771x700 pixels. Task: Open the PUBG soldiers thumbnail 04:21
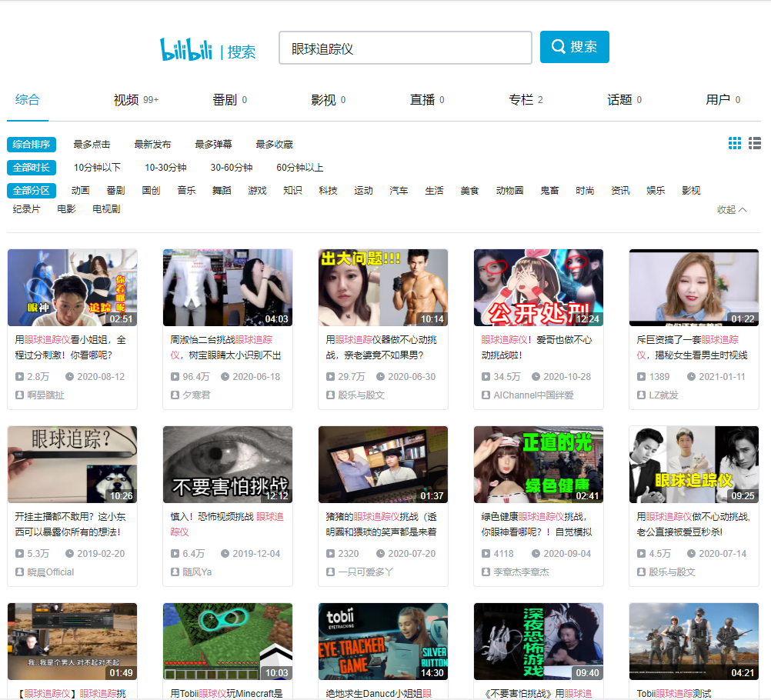[694, 642]
